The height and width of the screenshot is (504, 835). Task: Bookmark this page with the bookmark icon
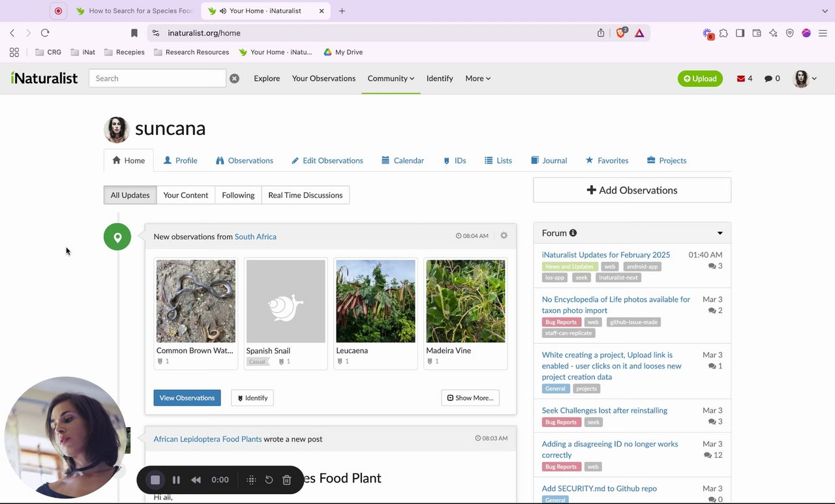click(x=134, y=33)
